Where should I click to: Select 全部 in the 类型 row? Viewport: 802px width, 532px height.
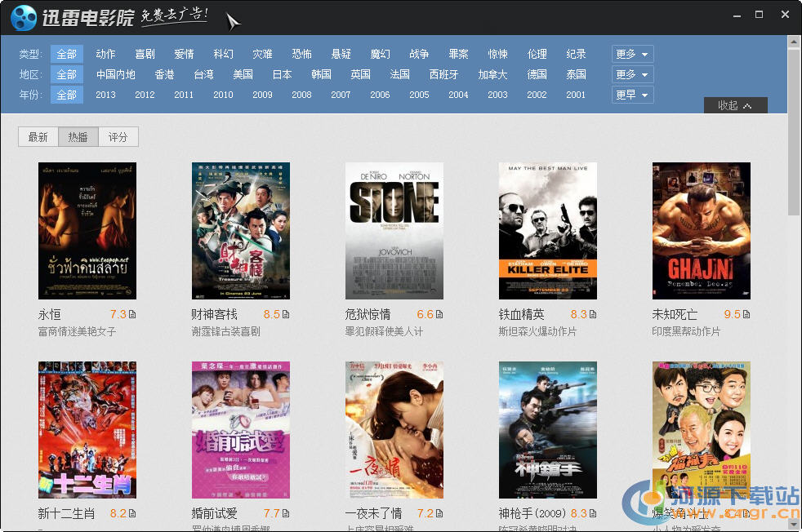pos(66,54)
